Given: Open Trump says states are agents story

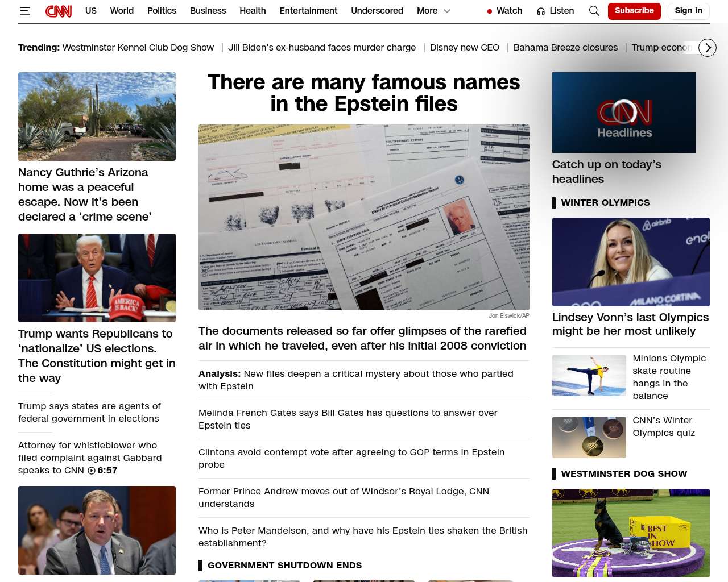Looking at the screenshot, I should point(89,412).
